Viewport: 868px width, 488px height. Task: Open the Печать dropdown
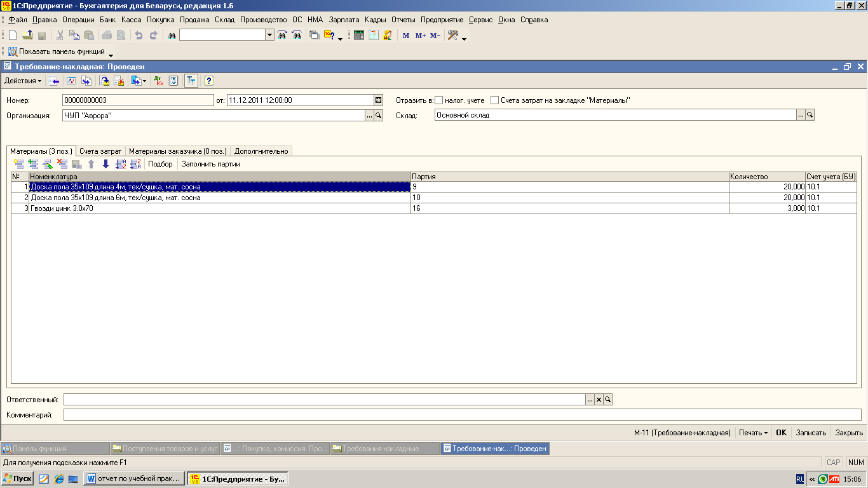tap(753, 432)
